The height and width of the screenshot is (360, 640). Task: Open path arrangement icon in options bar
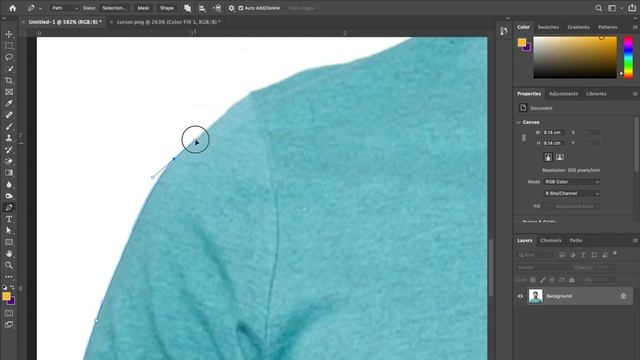coord(217,8)
